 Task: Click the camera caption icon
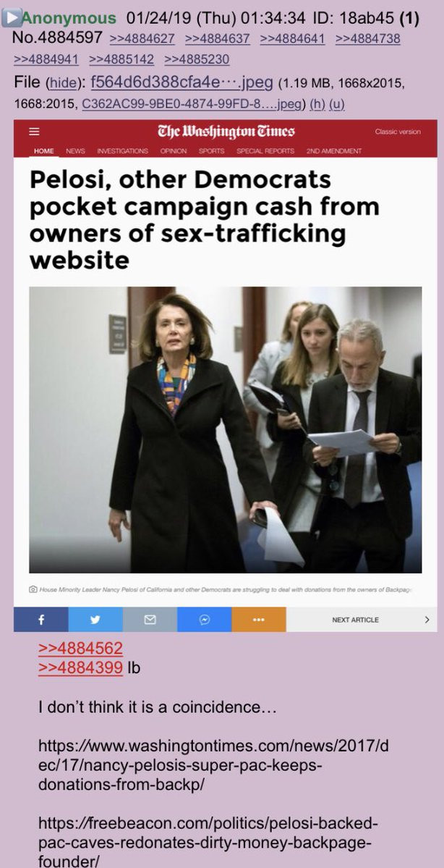tap(33, 590)
